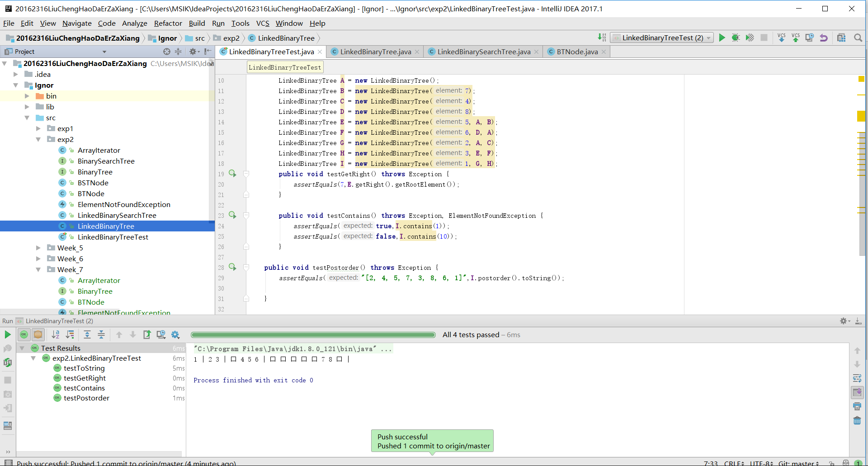Viewport: 868px width, 466px height.
Task: Collapse the Ignor module folder
Action: point(16,85)
